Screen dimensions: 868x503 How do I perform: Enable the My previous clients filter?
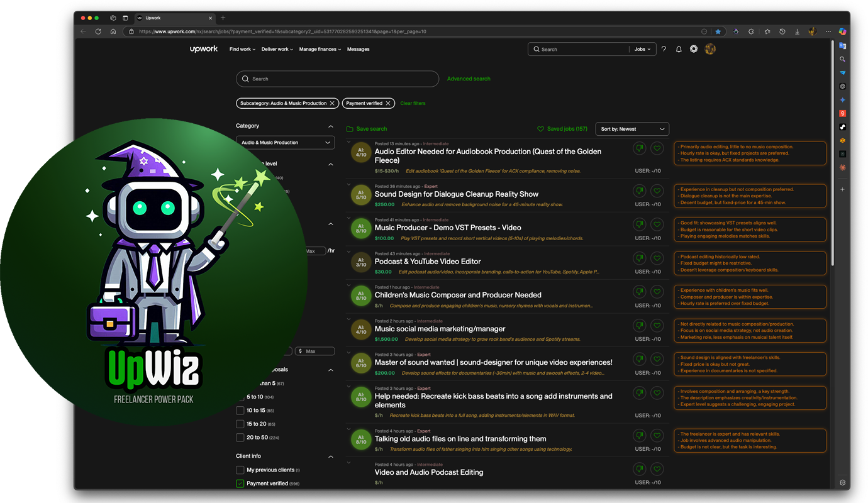pos(240,469)
